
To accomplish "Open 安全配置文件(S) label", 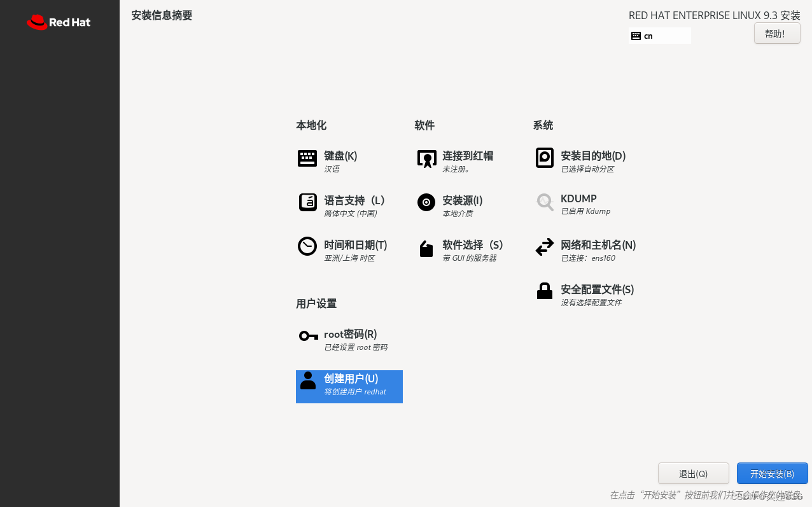I will 598,289.
